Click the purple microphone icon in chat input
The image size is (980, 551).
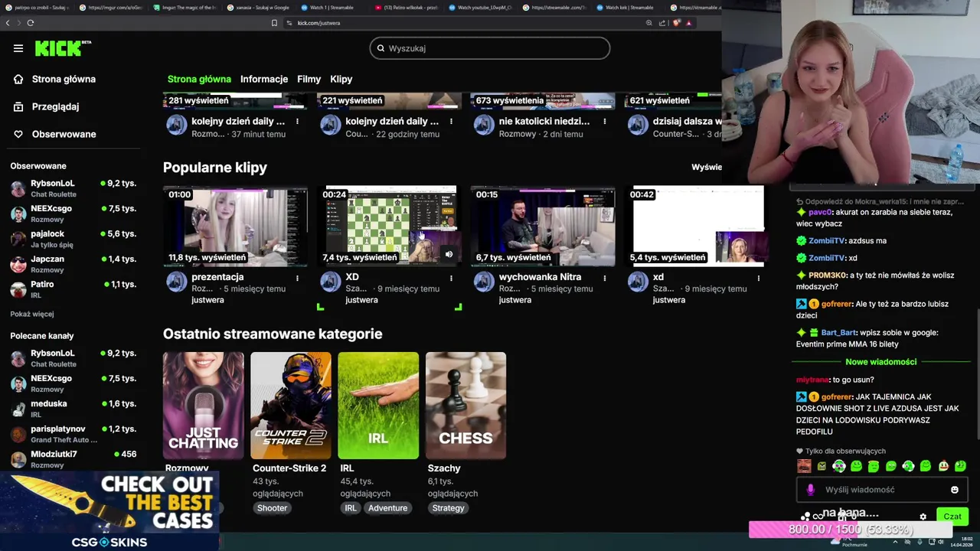click(x=811, y=490)
